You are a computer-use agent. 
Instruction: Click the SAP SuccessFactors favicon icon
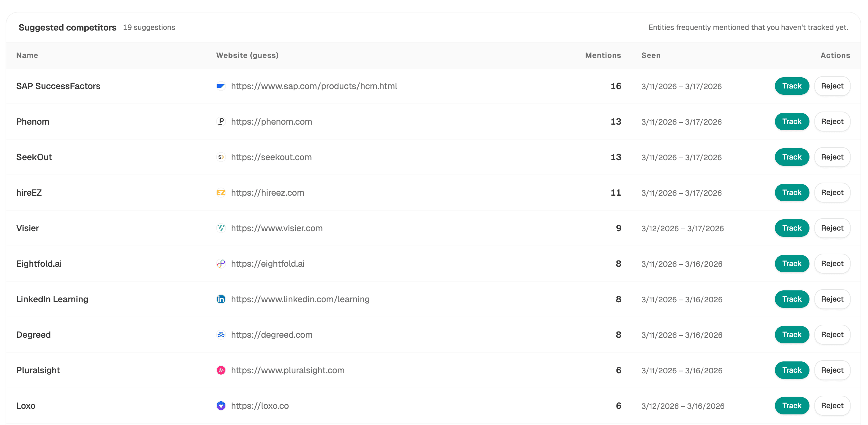pos(221,86)
